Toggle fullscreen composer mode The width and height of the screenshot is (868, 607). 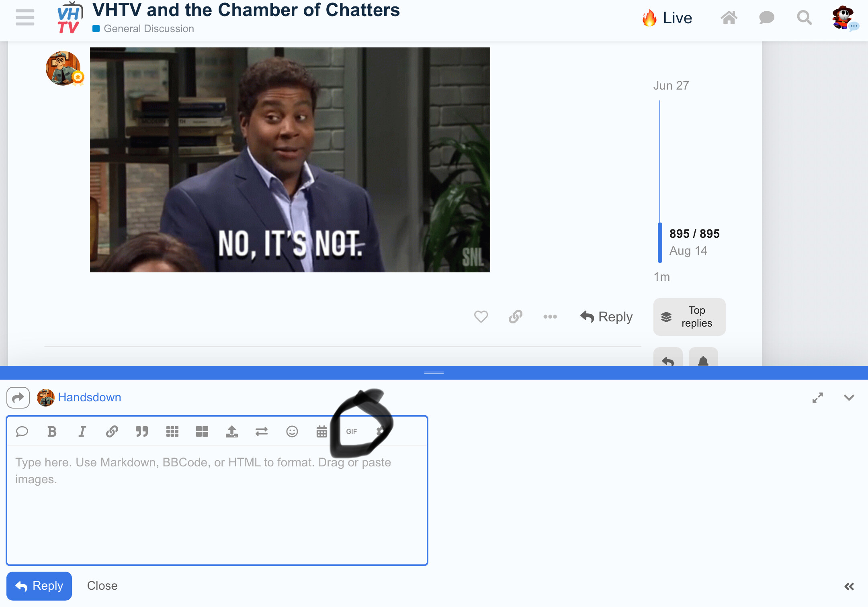point(818,398)
